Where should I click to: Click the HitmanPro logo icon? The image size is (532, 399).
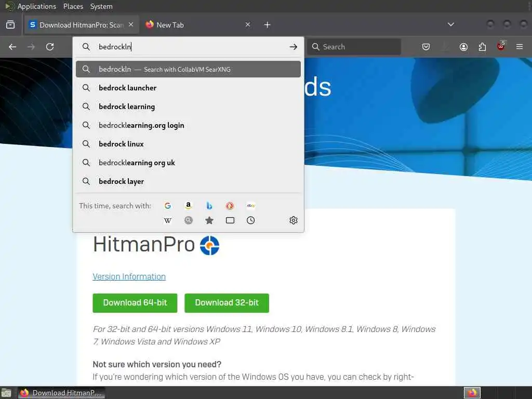(209, 245)
